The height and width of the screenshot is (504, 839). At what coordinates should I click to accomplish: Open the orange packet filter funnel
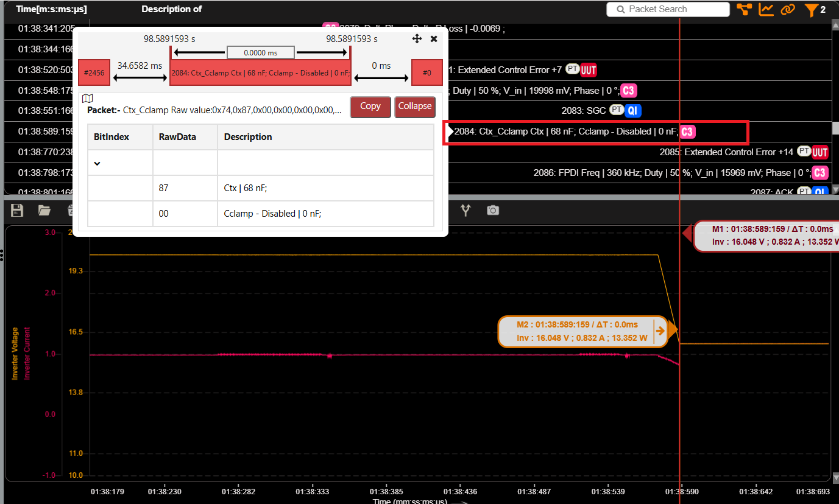tap(811, 10)
